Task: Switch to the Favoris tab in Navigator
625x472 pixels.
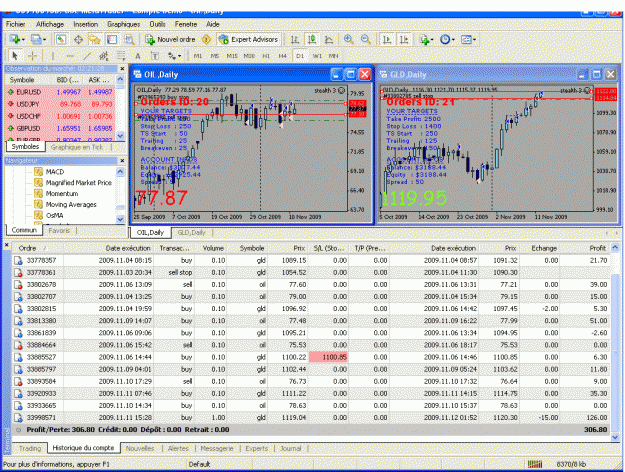Action: [x=59, y=230]
